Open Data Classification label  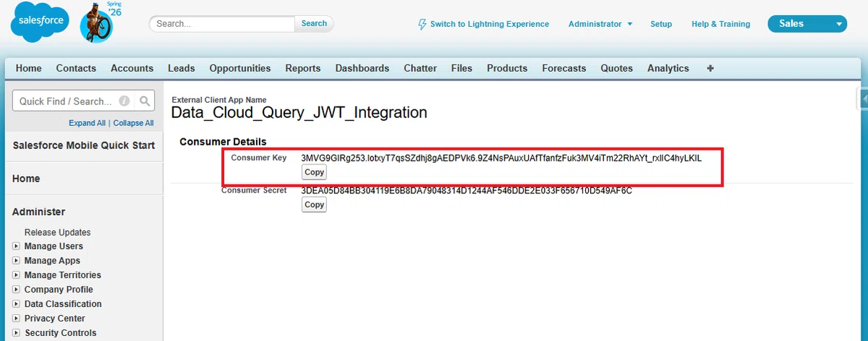coord(63,304)
